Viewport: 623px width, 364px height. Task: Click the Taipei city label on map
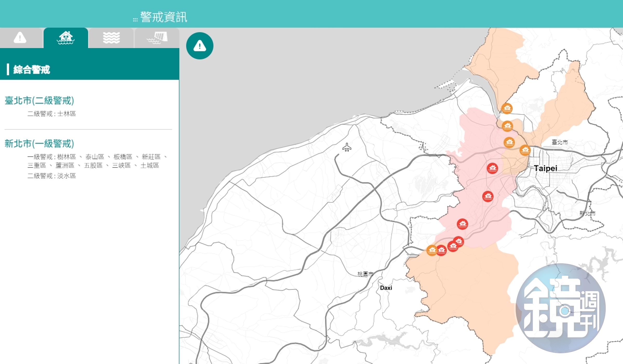545,168
